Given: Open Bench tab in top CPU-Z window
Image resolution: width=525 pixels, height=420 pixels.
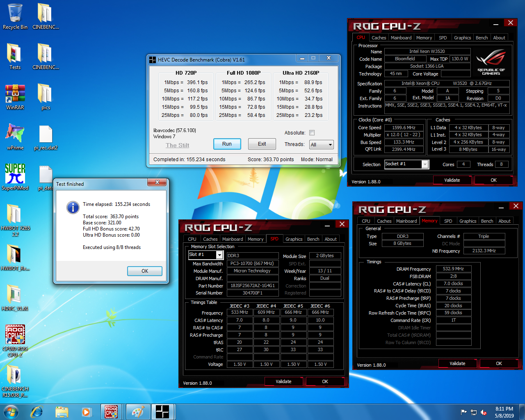Looking at the screenshot, I should click(x=482, y=38).
